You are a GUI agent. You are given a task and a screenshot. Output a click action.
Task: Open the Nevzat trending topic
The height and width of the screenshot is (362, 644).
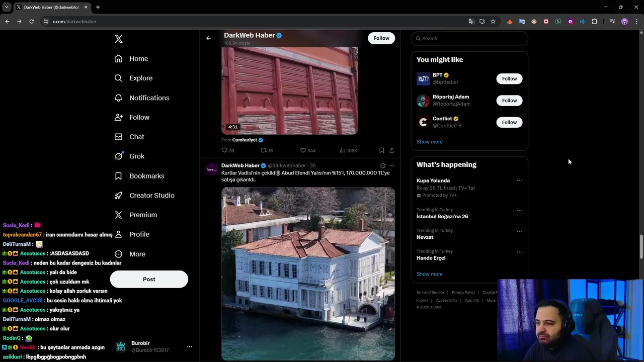pyautogui.click(x=425, y=237)
